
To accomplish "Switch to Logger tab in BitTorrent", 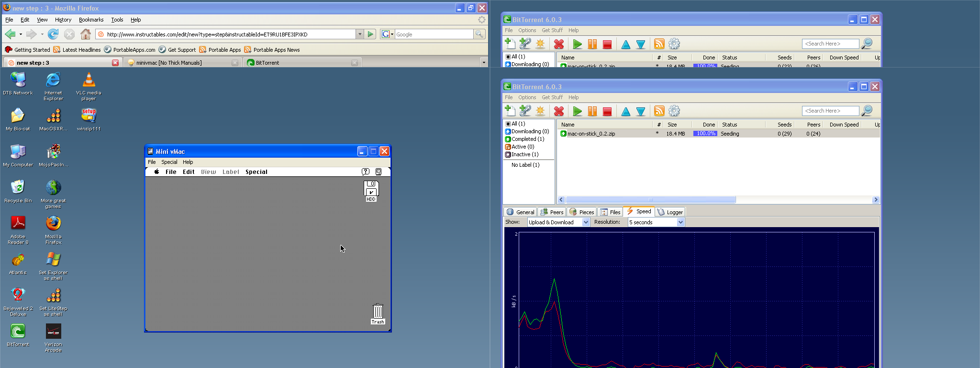I will pos(670,212).
